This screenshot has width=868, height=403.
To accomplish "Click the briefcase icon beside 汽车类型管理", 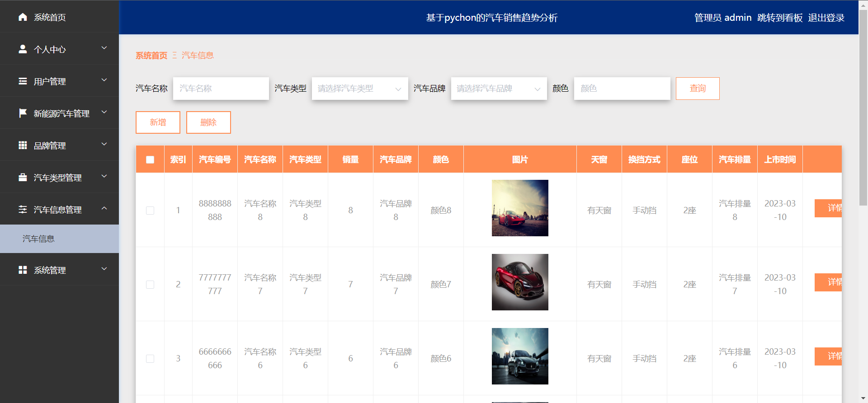I will click(23, 177).
